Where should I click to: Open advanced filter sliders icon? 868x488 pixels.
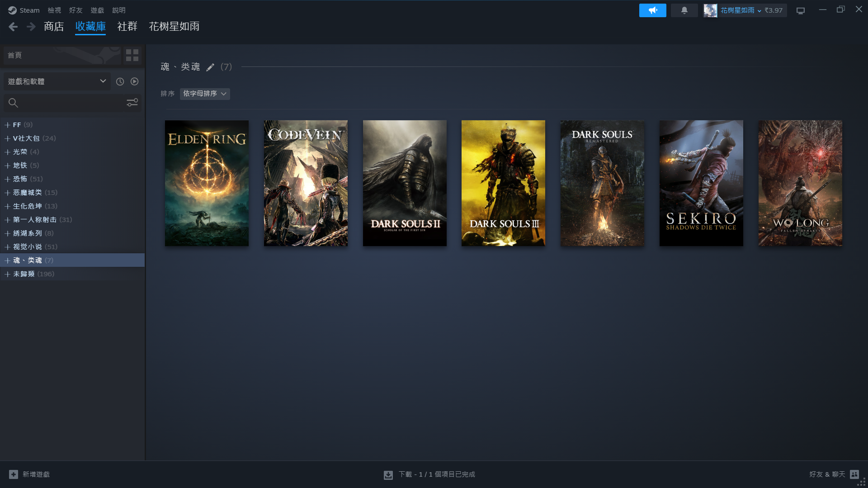pos(132,103)
